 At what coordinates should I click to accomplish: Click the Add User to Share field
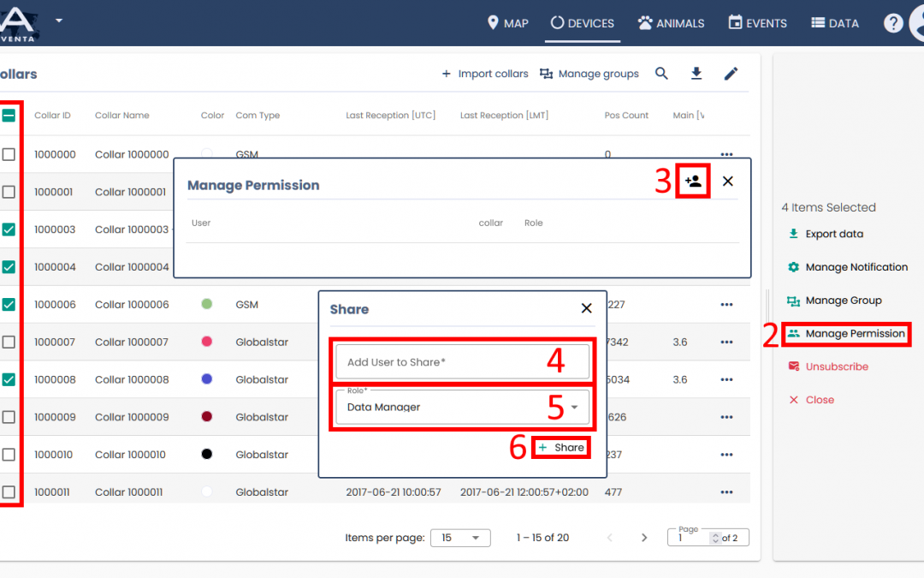[460, 362]
